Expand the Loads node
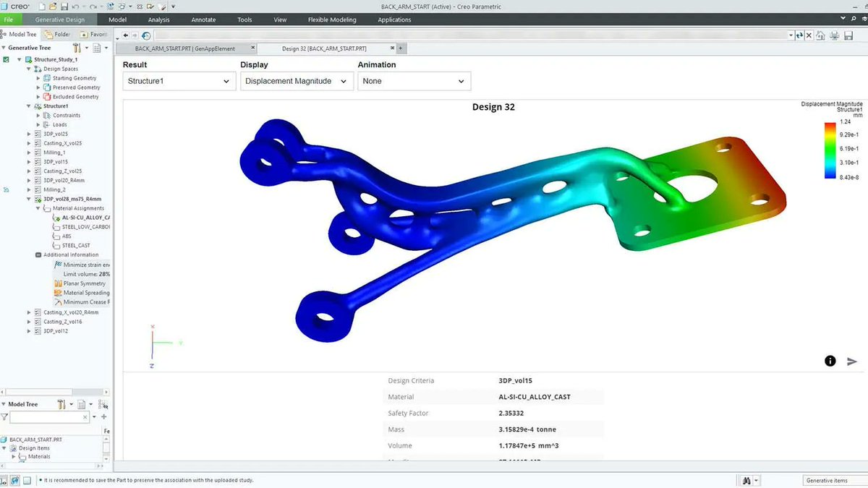Viewport: 868px width, 488px height. click(x=38, y=124)
